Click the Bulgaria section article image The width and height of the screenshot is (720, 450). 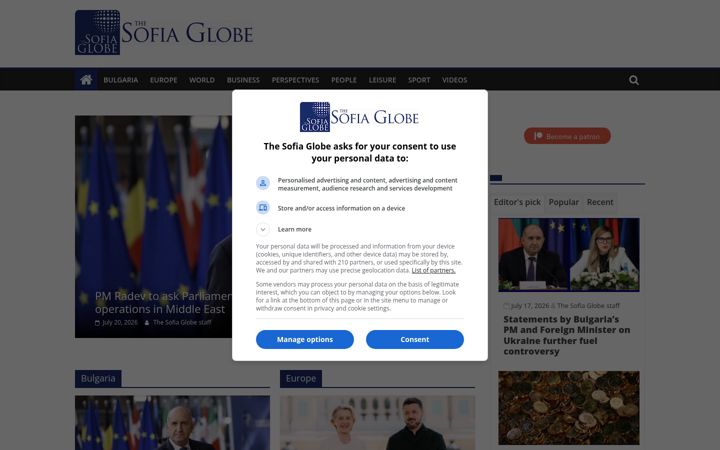coord(172,423)
